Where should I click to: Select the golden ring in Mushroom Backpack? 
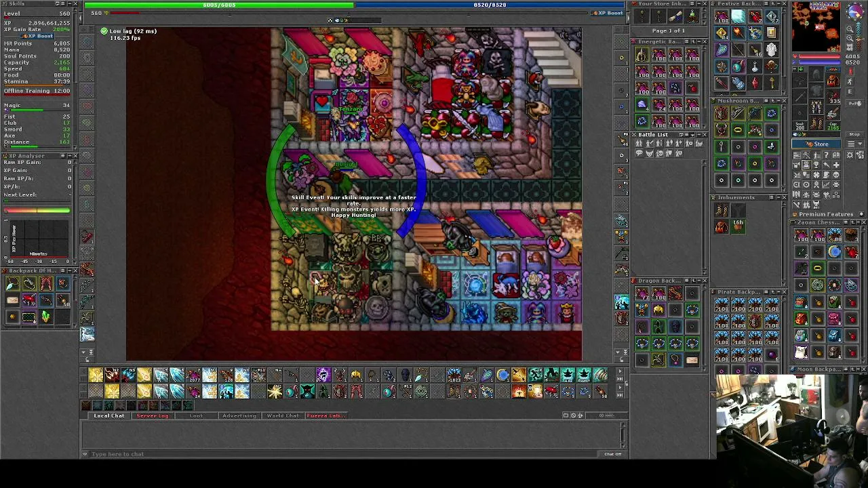click(x=738, y=130)
